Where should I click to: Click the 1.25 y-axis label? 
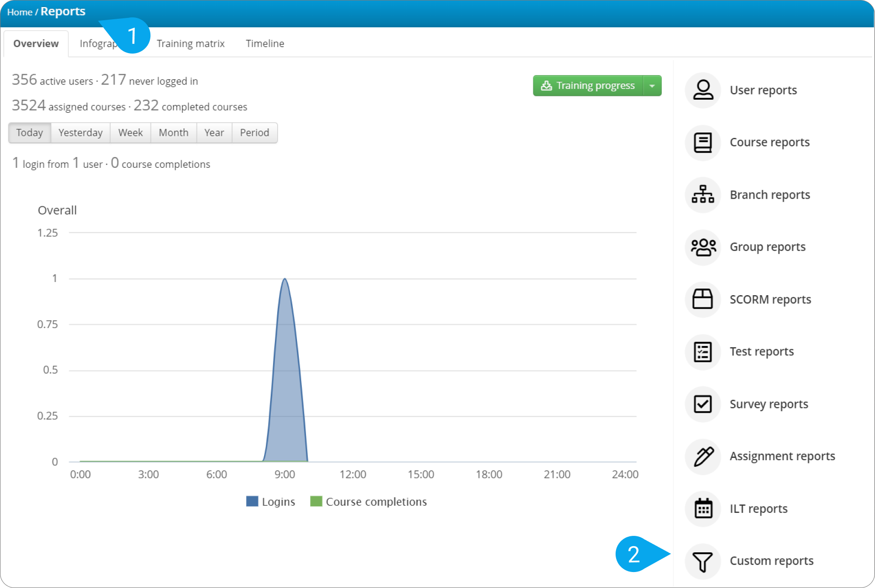click(x=47, y=233)
